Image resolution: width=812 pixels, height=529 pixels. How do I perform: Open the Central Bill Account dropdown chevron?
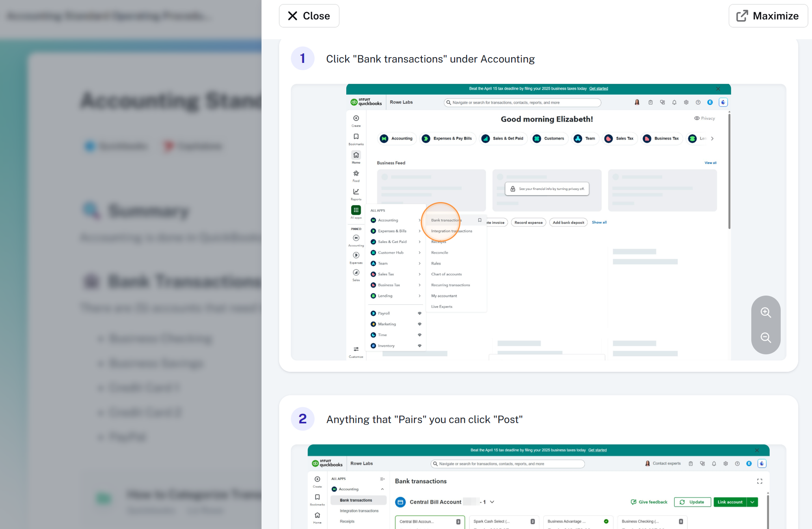(x=492, y=502)
